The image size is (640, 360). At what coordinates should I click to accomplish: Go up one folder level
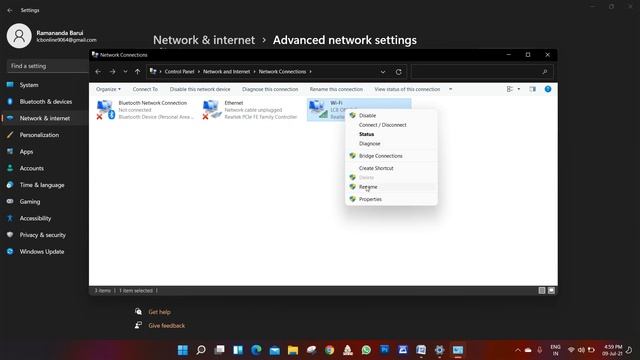click(138, 71)
